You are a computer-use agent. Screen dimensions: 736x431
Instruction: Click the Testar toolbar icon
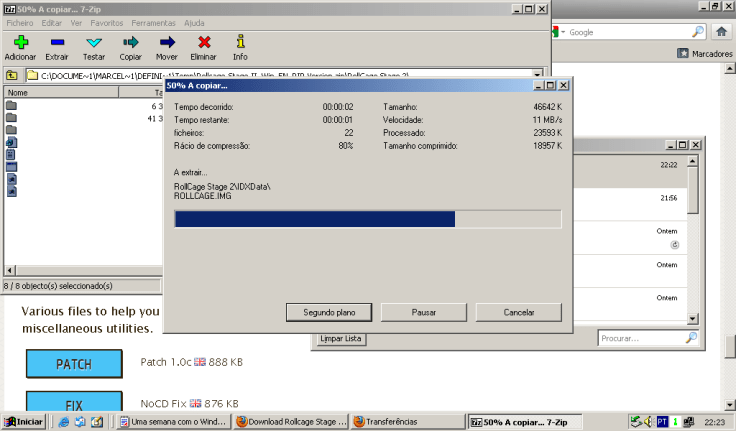click(94, 42)
